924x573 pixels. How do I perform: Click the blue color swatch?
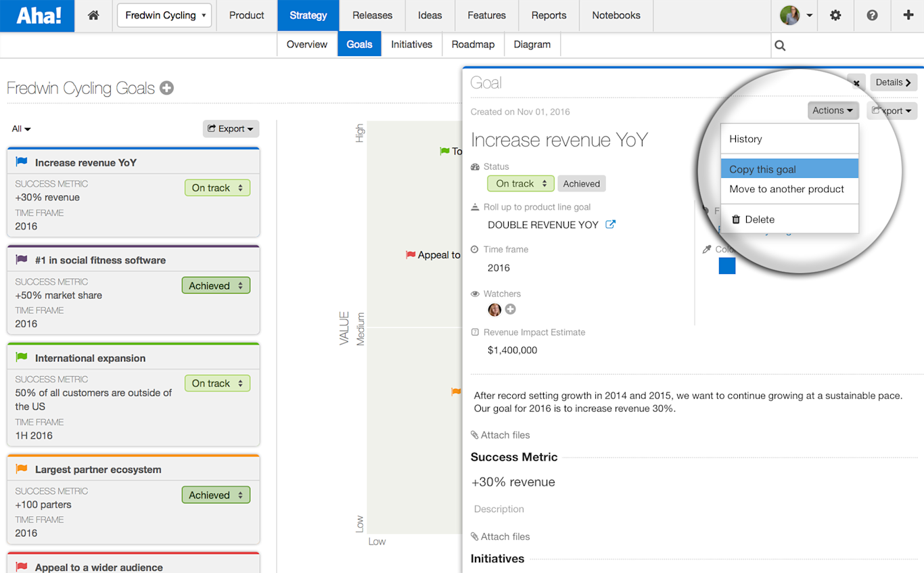point(727,266)
